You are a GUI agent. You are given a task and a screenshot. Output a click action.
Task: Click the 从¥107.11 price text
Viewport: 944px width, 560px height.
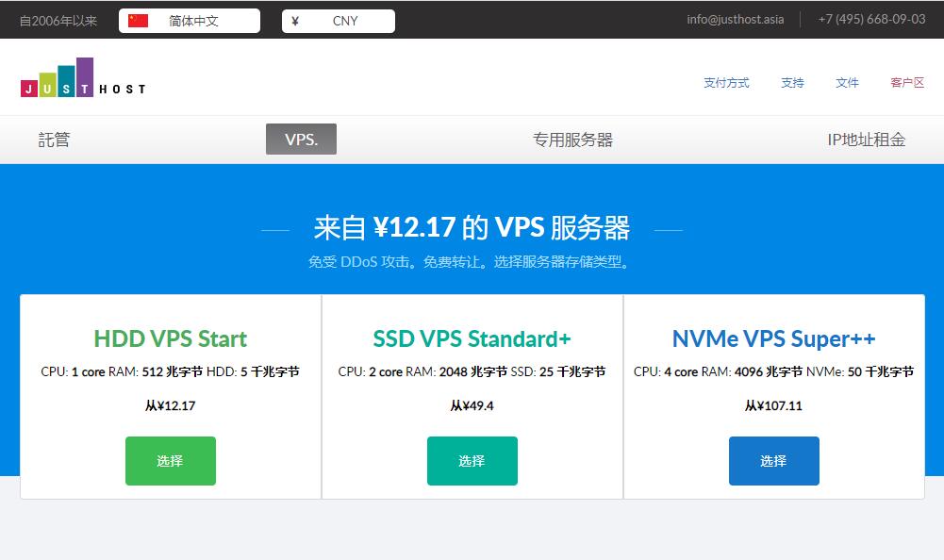[x=773, y=405]
